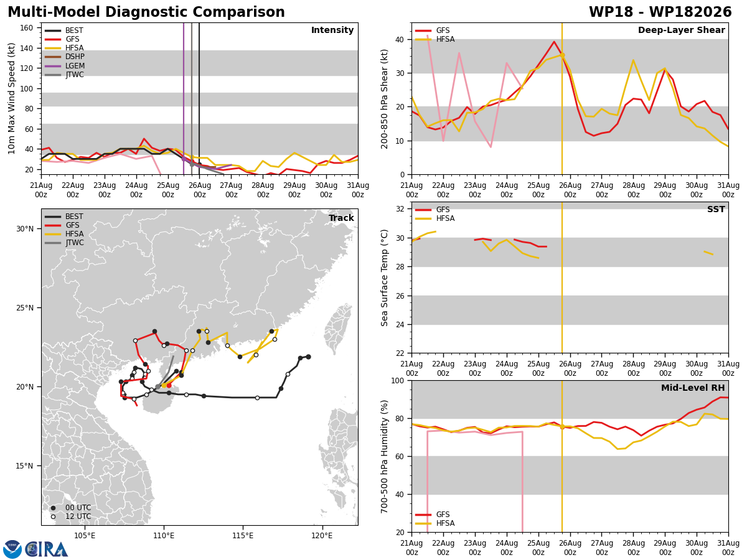Click the purple vertical line in Intensity chart
Screen dimensions: 747x560
[x=184, y=98]
